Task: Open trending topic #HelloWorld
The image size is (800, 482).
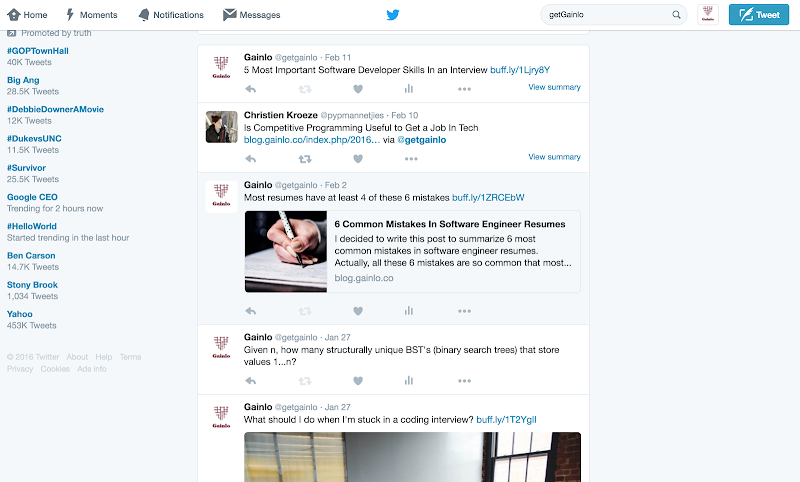Action: 32,226
